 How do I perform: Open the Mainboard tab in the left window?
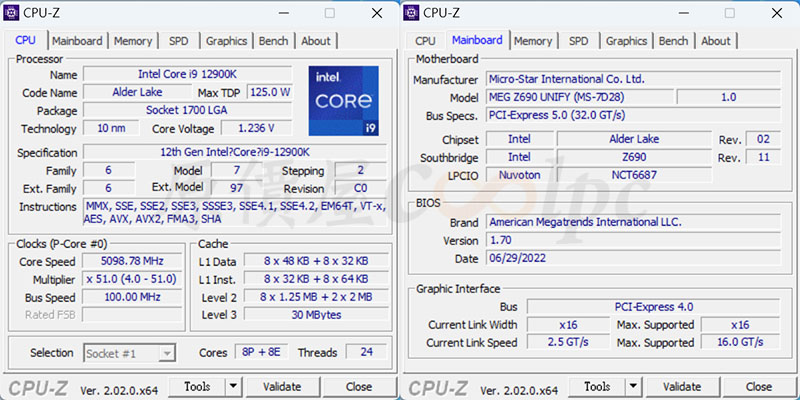[x=77, y=41]
